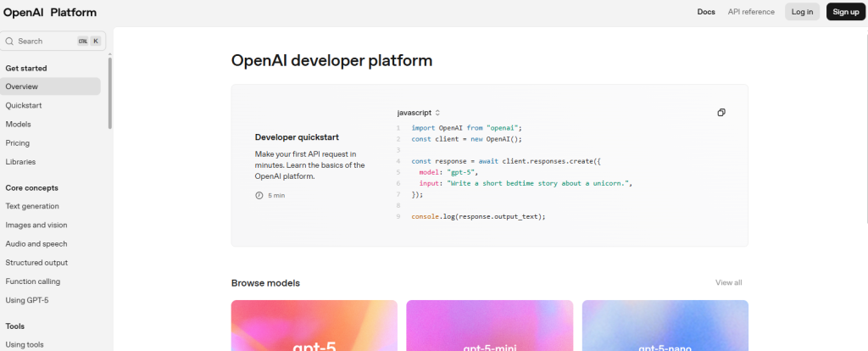Click code line "console.log(response.output_text);"
This screenshot has height=351, width=868.
click(x=478, y=216)
